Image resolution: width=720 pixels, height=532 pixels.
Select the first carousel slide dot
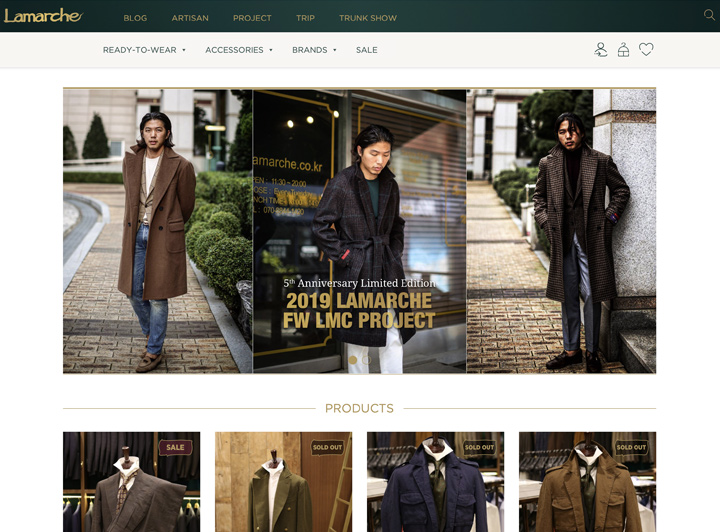pyautogui.click(x=352, y=359)
